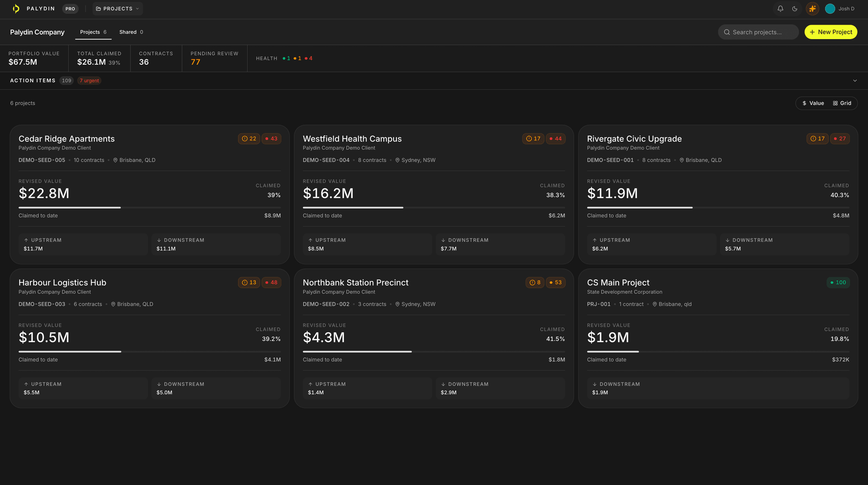Click Rivergate Downstream $5.7M tile

[x=785, y=244]
